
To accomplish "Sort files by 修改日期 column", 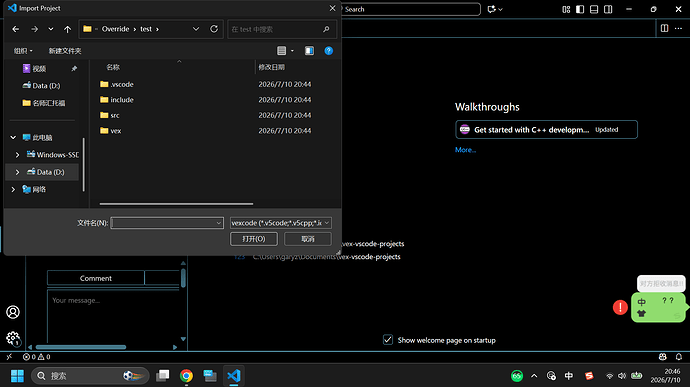I will click(272, 67).
